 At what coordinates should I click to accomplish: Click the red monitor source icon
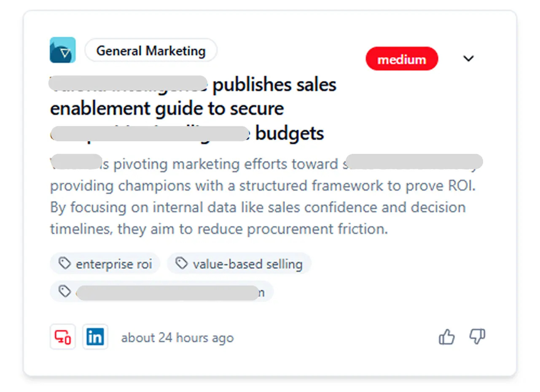pos(63,337)
